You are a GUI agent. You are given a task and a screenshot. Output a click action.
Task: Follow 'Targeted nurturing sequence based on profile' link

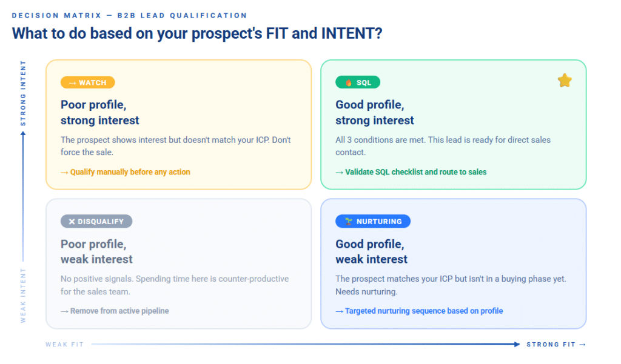click(x=419, y=311)
